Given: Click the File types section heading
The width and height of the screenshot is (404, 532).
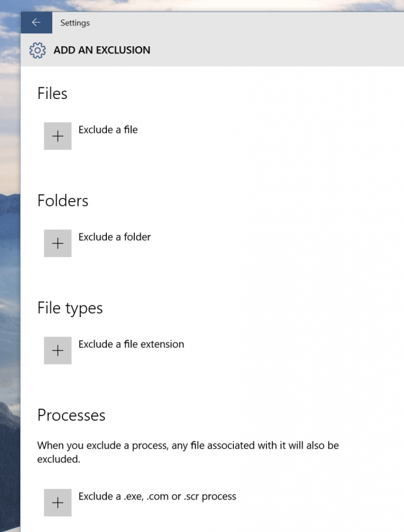Looking at the screenshot, I should 70,309.
